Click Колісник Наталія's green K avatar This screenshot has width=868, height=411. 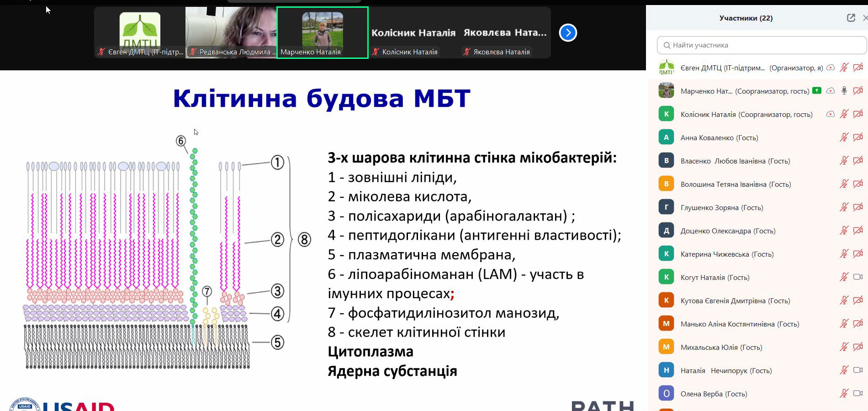click(x=666, y=114)
